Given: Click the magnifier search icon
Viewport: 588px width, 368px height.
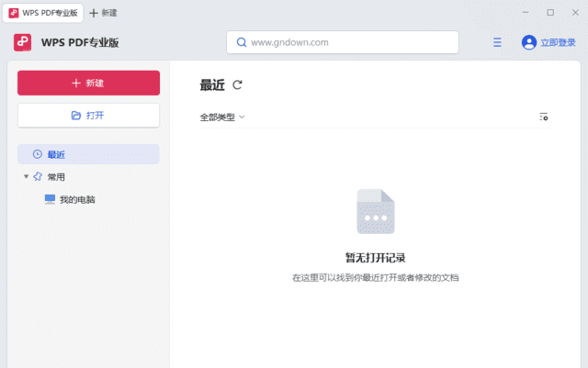Looking at the screenshot, I should click(241, 42).
